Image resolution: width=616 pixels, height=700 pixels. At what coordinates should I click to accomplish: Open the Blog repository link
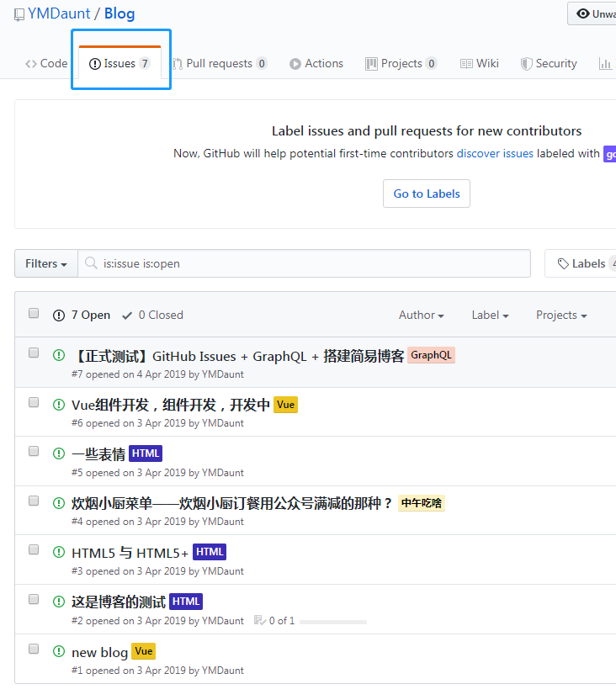pyautogui.click(x=119, y=13)
